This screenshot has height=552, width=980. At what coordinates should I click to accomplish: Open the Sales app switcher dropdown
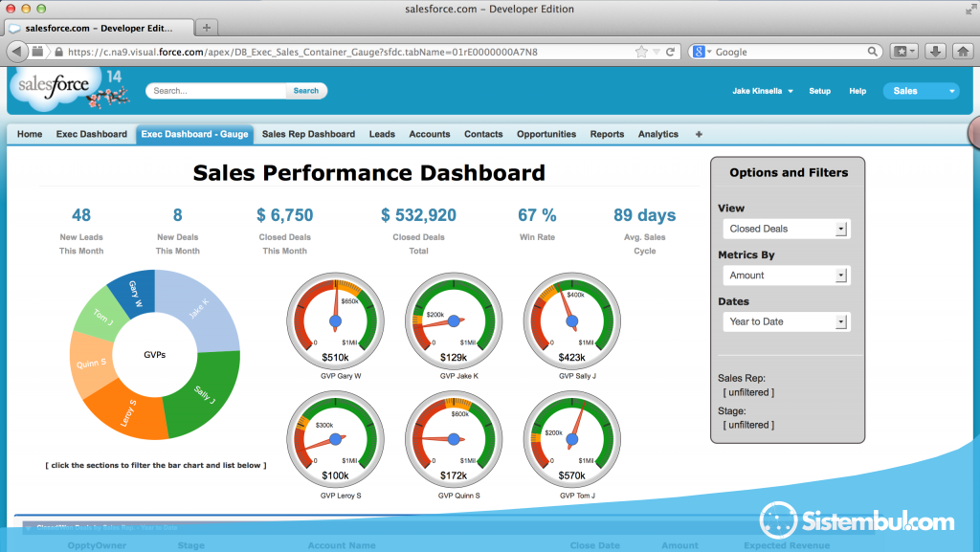click(920, 91)
